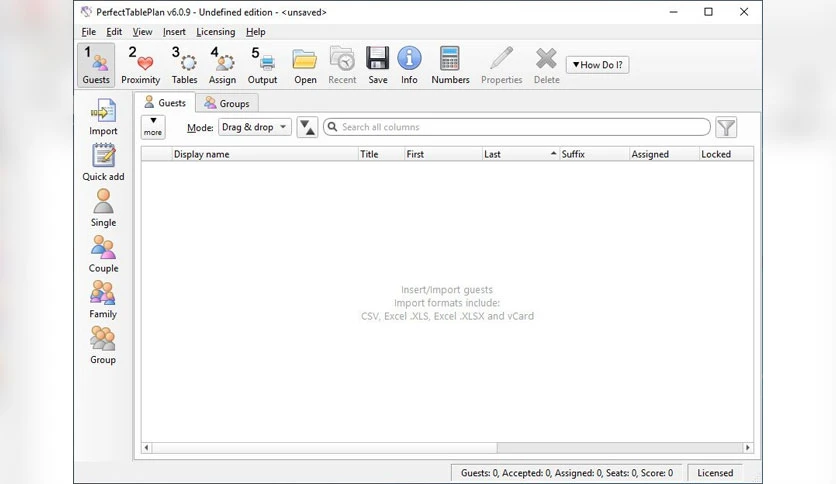This screenshot has height=484, width=836.
Task: Click the Licensed status bar entry
Action: [x=715, y=473]
